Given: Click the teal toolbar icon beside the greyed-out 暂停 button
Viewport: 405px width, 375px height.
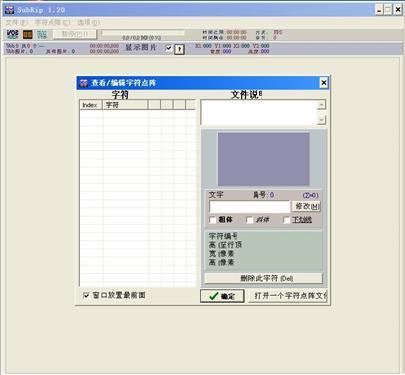Looking at the screenshot, I should [42, 34].
